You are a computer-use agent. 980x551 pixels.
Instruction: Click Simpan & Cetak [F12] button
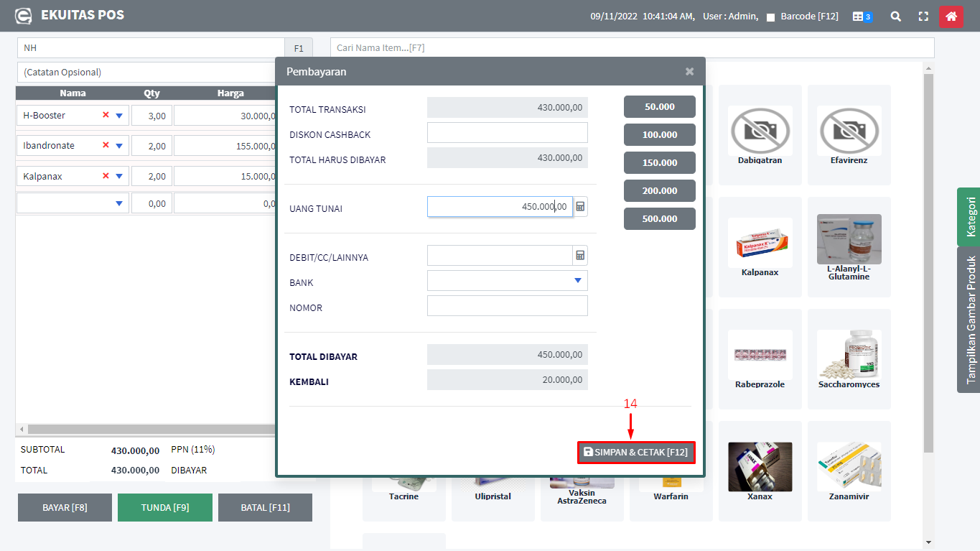click(636, 453)
